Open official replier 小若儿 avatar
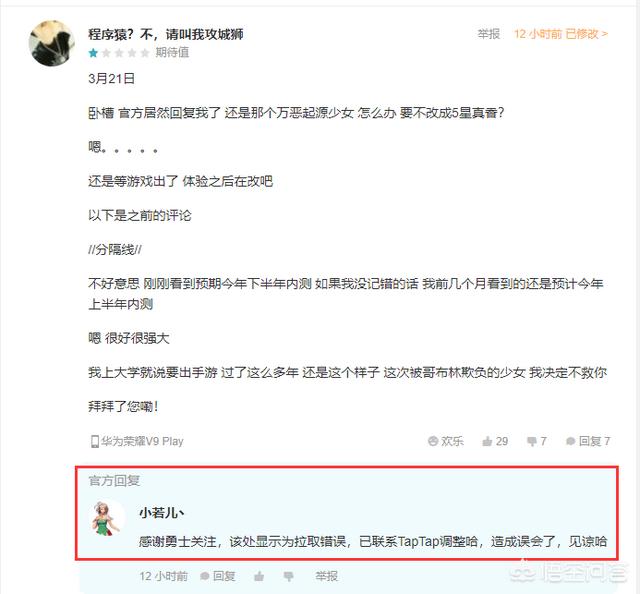The width and height of the screenshot is (640, 594). pos(107,518)
